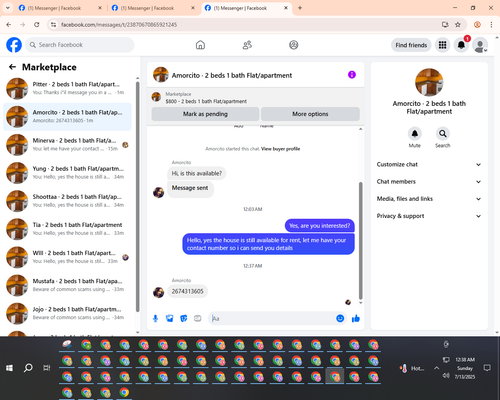Go back with the arrow beside Marketplace

click(12, 67)
